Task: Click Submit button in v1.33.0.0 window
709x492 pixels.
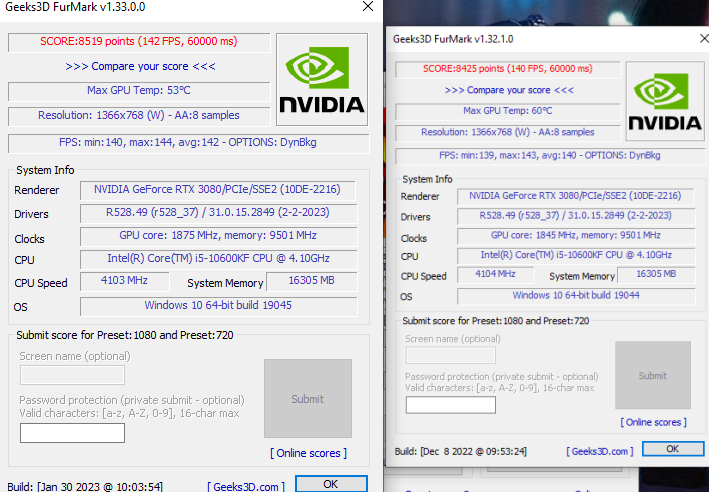Action: click(308, 398)
